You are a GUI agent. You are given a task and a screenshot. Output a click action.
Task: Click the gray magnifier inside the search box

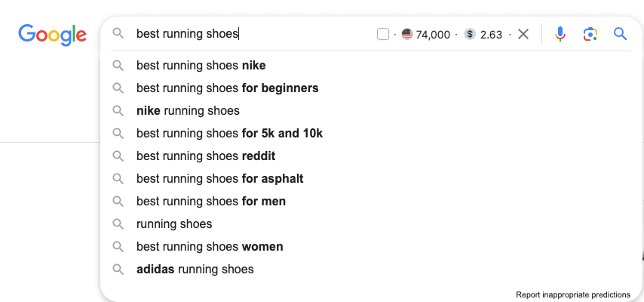(x=118, y=33)
